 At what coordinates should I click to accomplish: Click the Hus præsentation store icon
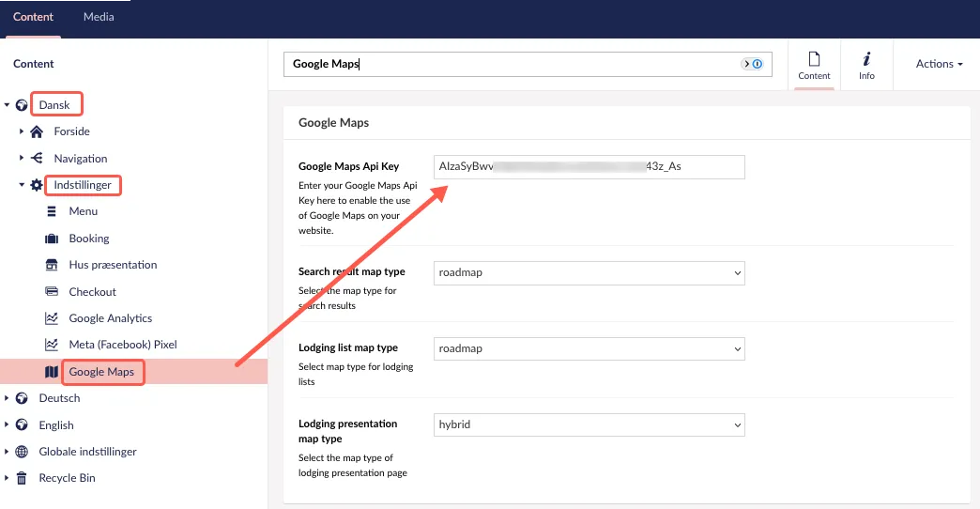coord(52,265)
